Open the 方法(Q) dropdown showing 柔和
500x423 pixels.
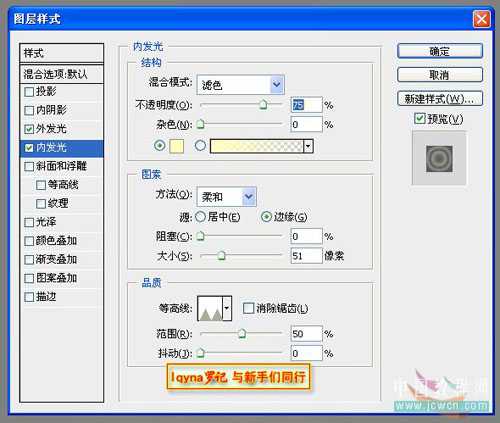pos(227,197)
